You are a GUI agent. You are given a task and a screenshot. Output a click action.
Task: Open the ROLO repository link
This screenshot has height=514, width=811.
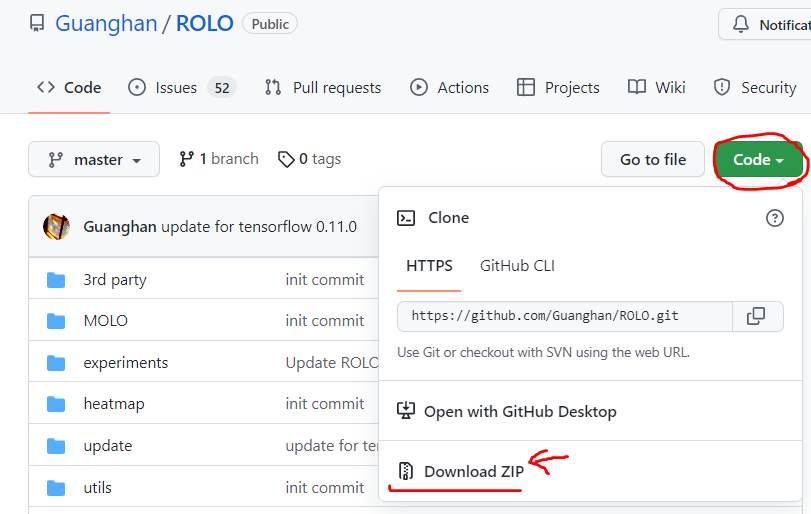pyautogui.click(x=205, y=24)
